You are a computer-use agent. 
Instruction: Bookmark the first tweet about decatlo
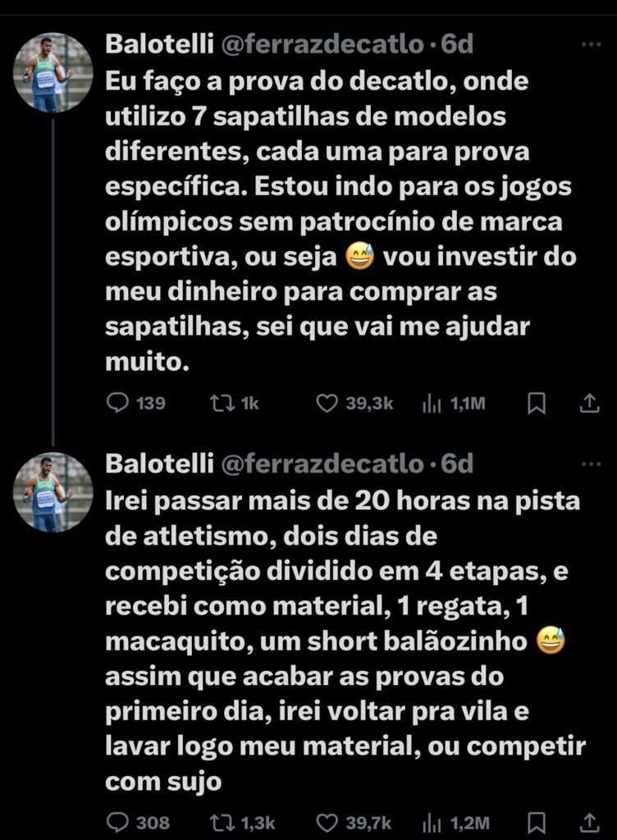click(537, 403)
